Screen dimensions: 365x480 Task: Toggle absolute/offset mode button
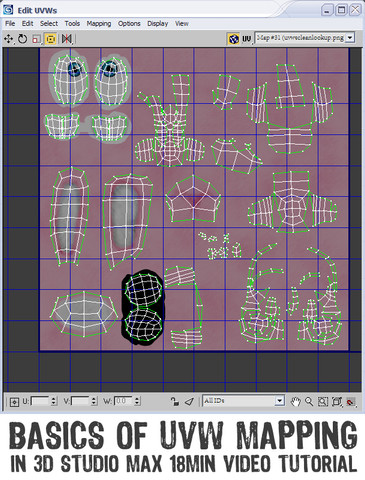click(x=14, y=402)
